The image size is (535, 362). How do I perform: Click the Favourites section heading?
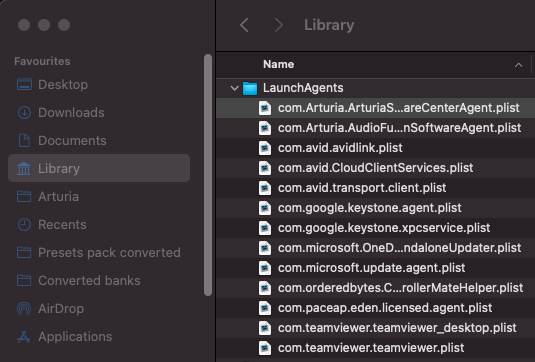coord(42,61)
